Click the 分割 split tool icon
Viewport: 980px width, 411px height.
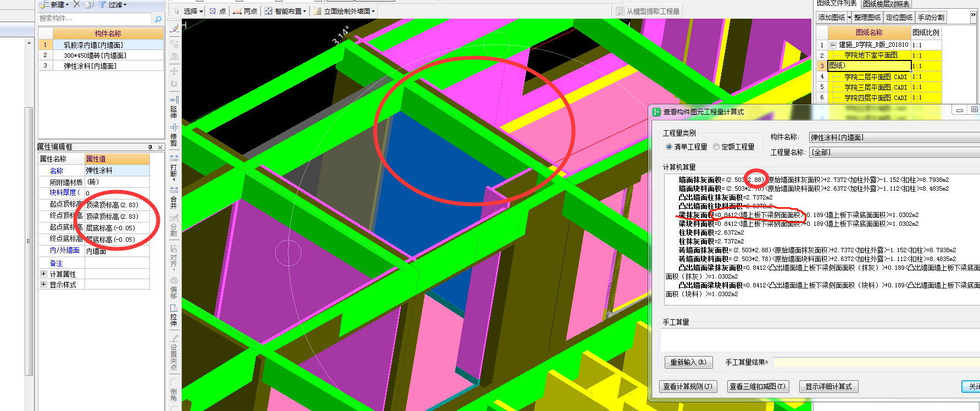[174, 218]
